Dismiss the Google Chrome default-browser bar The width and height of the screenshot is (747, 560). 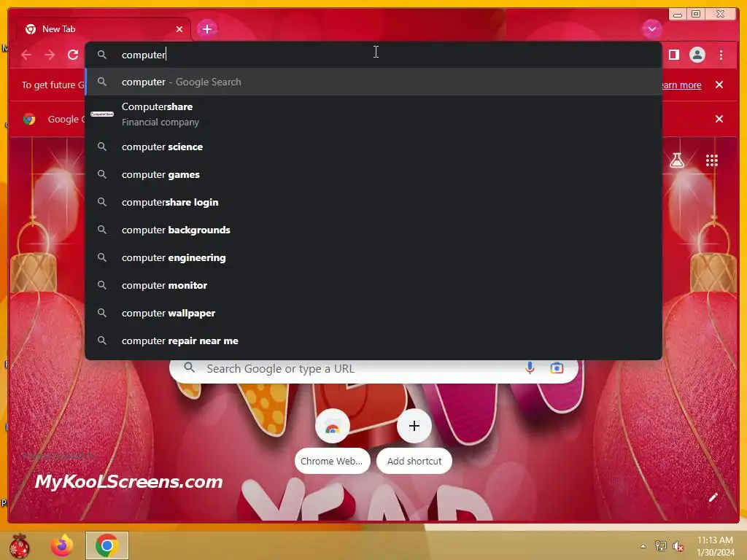[x=719, y=119]
